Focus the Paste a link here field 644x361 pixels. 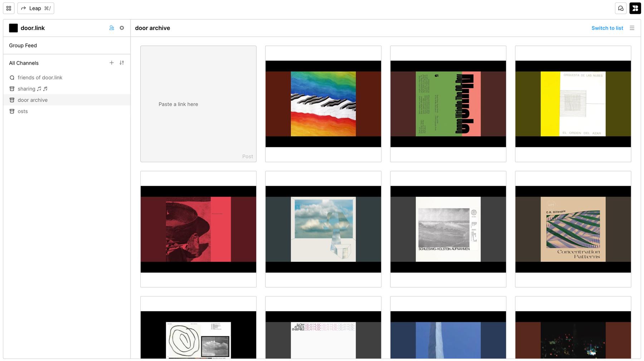(199, 104)
